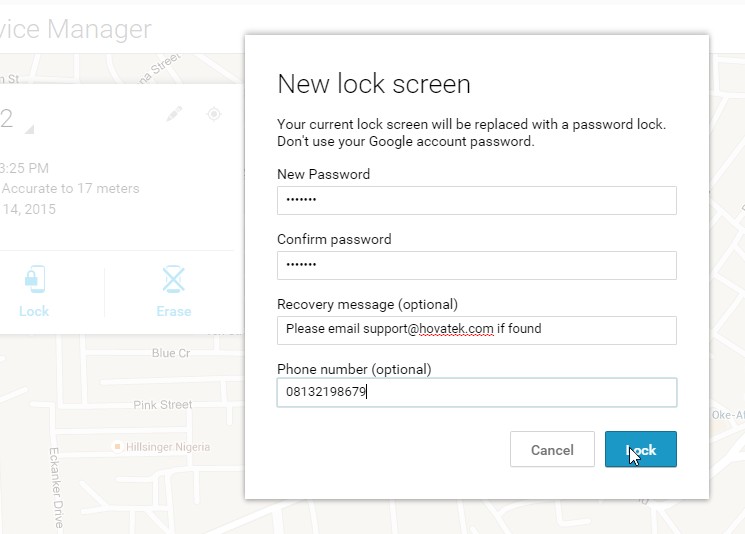Image resolution: width=745 pixels, height=534 pixels.
Task: Click the device Lock phone icon
Action: pyautogui.click(x=35, y=279)
